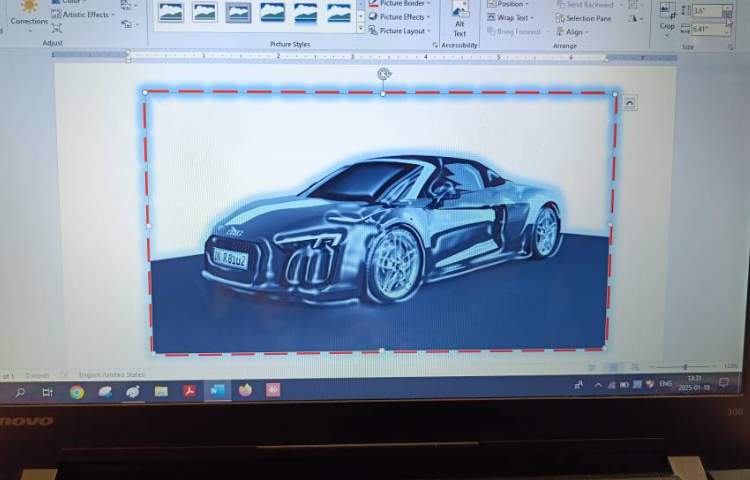This screenshot has width=750, height=480.
Task: Click the rotation handle above the picture
Action: 384,74
